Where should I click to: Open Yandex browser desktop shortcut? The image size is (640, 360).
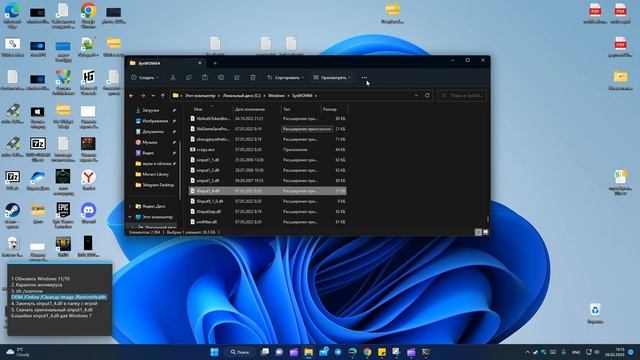click(89, 180)
